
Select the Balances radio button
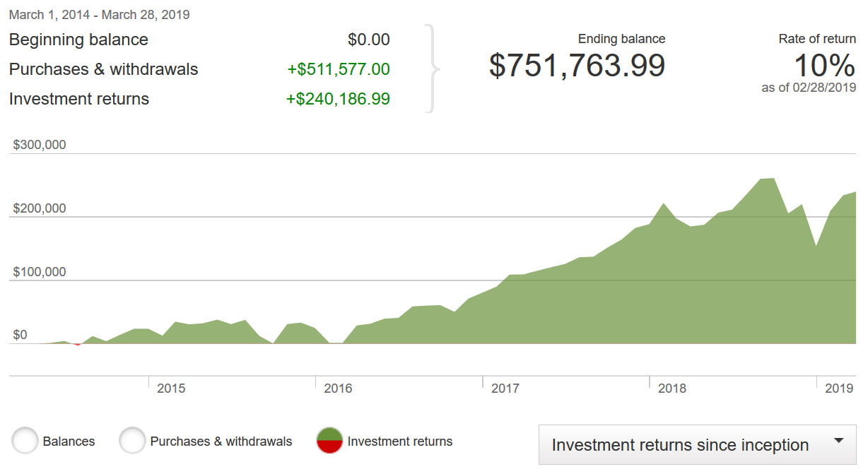point(25,441)
